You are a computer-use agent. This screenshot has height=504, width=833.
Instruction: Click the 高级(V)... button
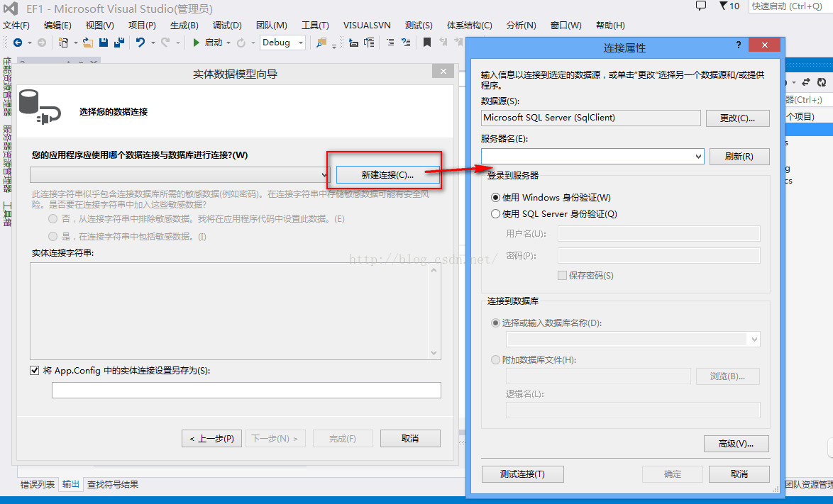point(737,444)
